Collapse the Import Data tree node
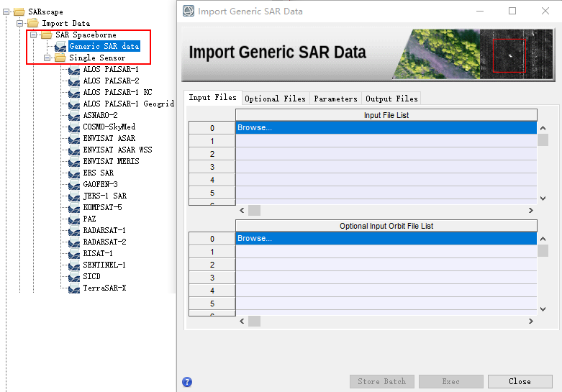562x392 pixels. point(19,23)
